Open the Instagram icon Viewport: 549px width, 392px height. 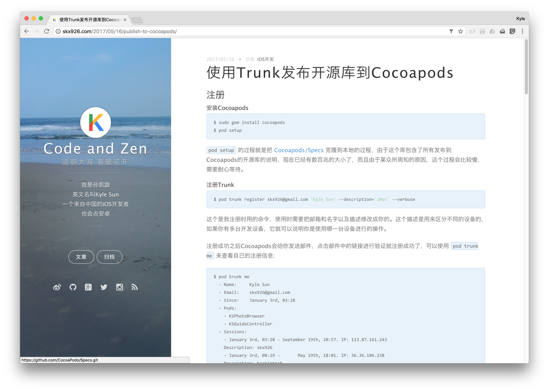tap(120, 287)
